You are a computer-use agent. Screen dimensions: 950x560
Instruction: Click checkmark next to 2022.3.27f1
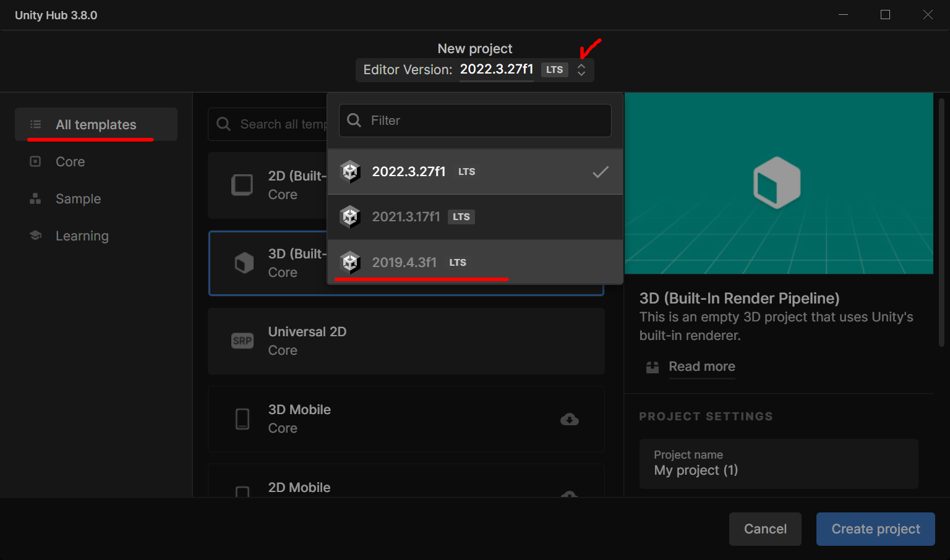(x=601, y=172)
